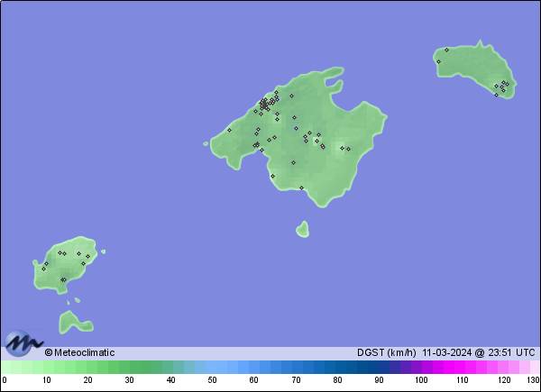This screenshot has width=541, height=392.
Task: Select the northernmost station marker on Menorca
Action: tap(446, 50)
